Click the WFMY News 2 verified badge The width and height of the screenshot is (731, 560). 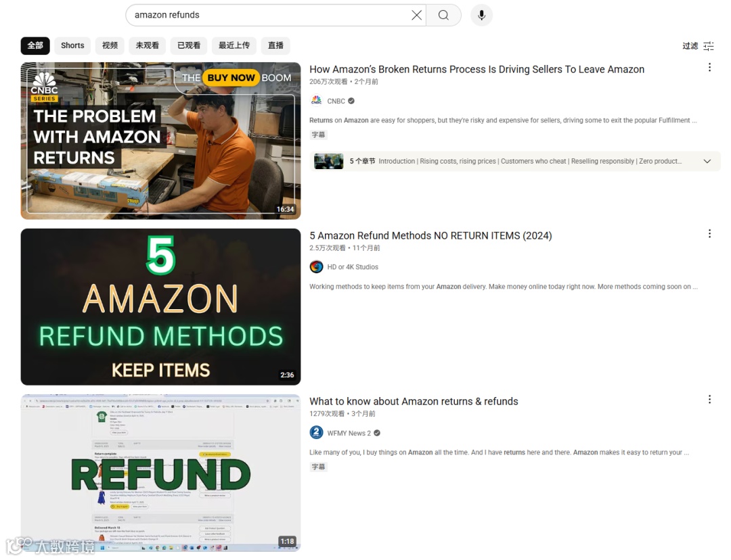coord(377,433)
